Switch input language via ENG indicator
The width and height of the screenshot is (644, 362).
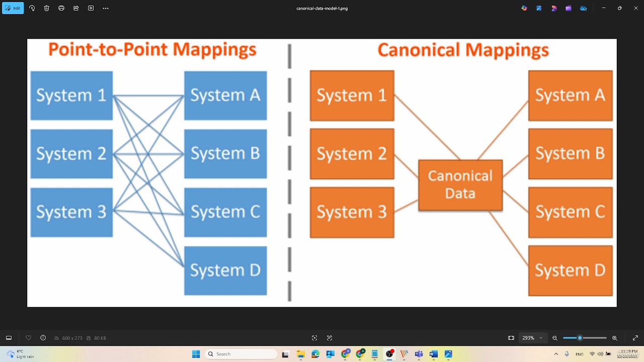580,354
